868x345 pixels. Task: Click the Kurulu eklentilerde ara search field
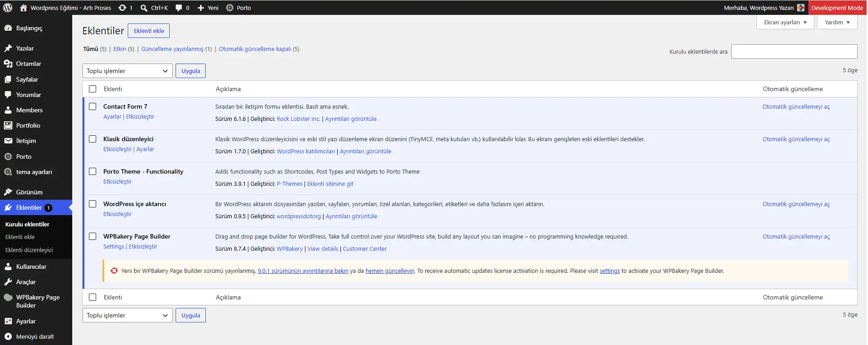[x=794, y=51]
